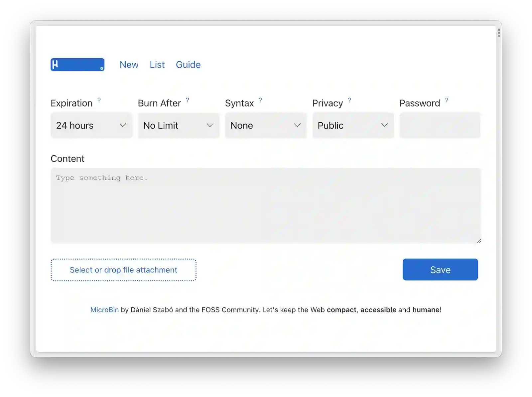The width and height of the screenshot is (532, 397).
Task: Select or drop file attachment button
Action: (x=123, y=270)
